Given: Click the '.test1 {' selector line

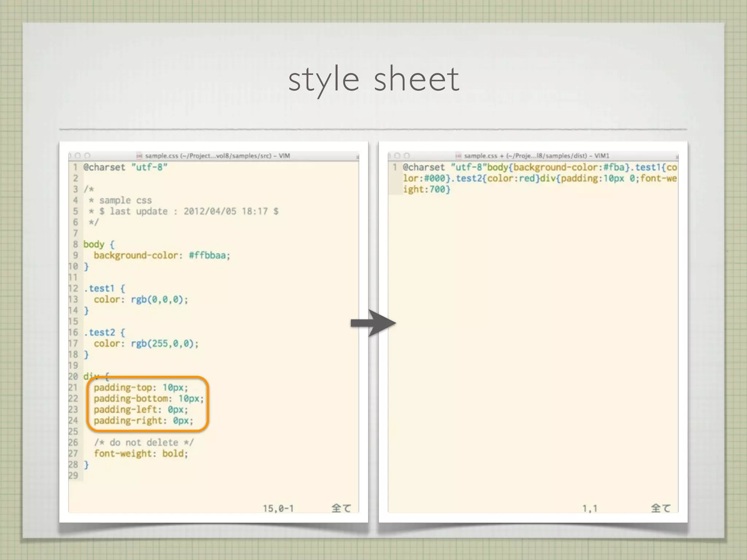Looking at the screenshot, I should tap(104, 288).
